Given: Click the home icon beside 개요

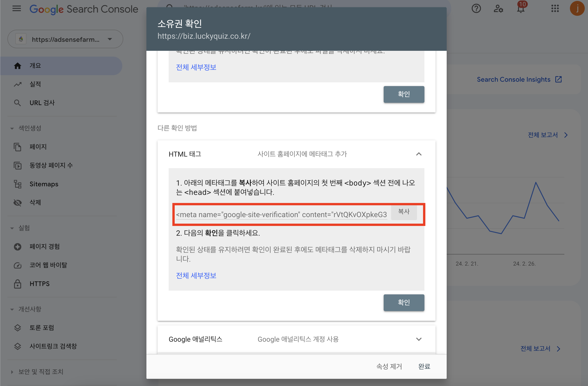Looking at the screenshot, I should 18,66.
